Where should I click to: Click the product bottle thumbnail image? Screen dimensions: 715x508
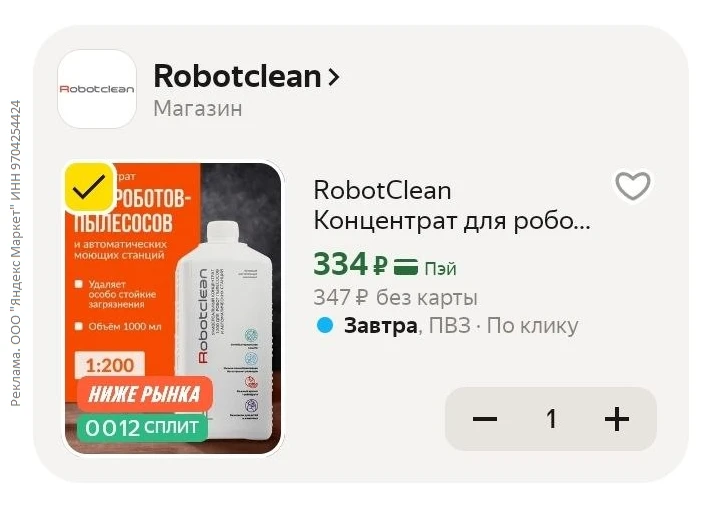173,308
